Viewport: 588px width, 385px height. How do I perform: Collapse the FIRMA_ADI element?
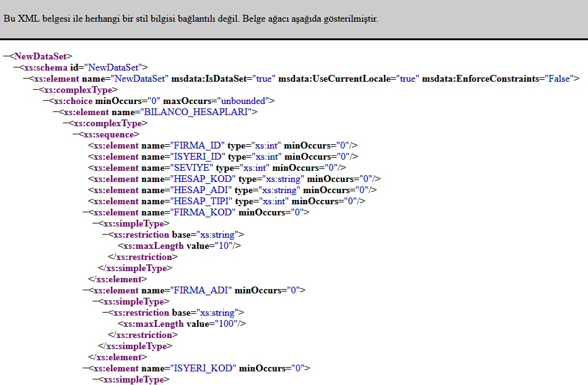coord(85,290)
